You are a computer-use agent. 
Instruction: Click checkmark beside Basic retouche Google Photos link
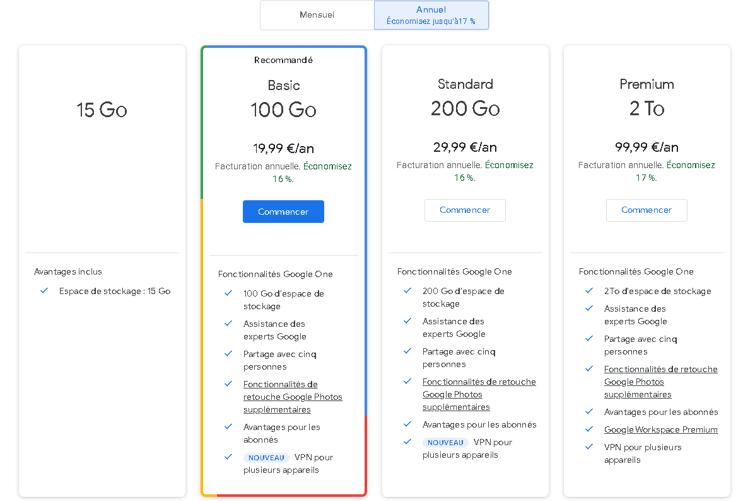(x=228, y=383)
